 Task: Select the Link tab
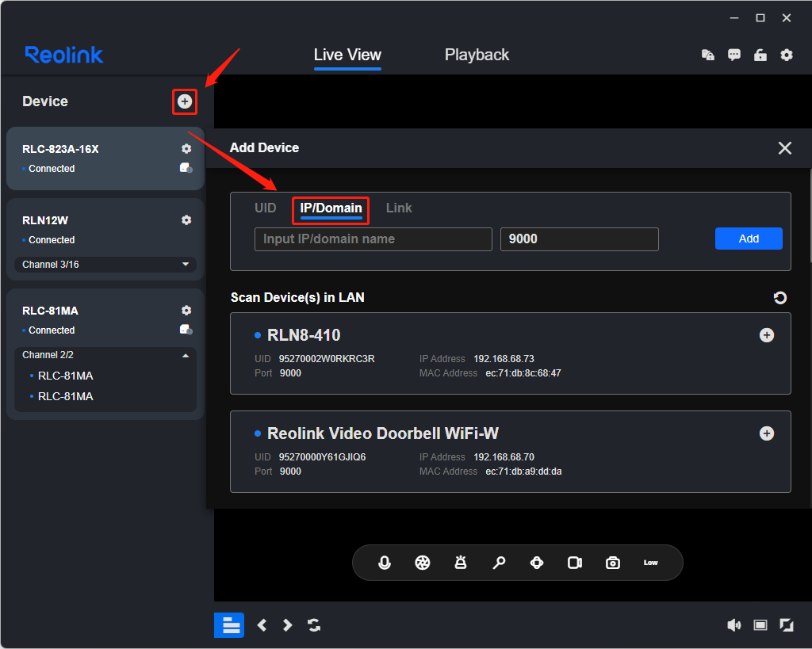pos(399,208)
